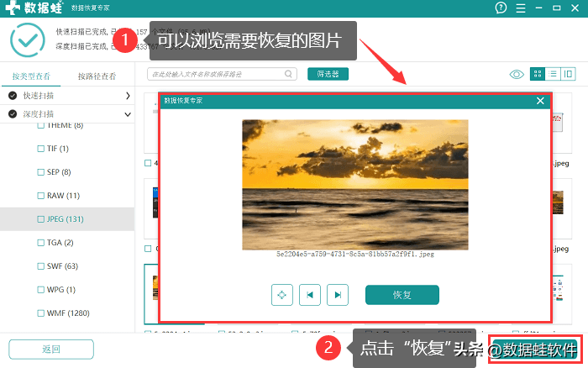Click 快速扫描 section check icon
The height and width of the screenshot is (368, 588).
click(13, 96)
